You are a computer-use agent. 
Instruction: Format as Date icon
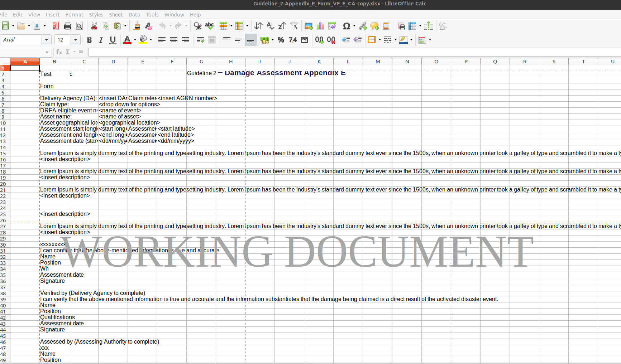[305, 40]
